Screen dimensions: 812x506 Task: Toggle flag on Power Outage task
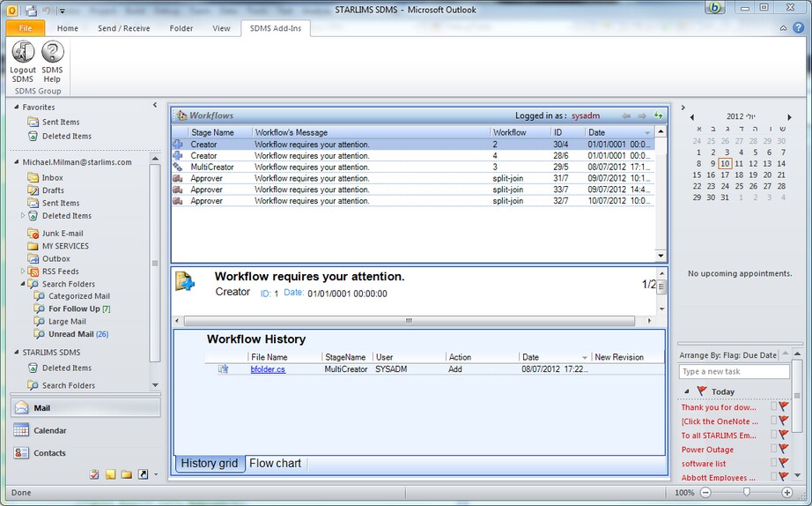[x=784, y=449]
